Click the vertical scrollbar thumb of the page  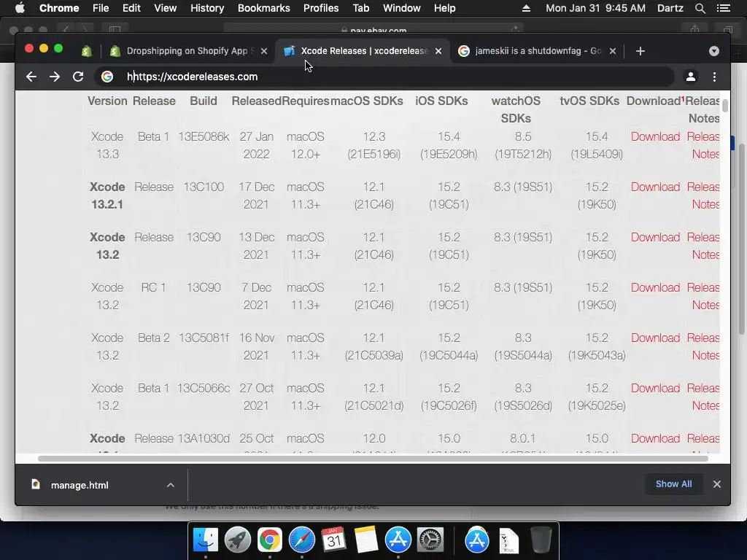click(724, 106)
